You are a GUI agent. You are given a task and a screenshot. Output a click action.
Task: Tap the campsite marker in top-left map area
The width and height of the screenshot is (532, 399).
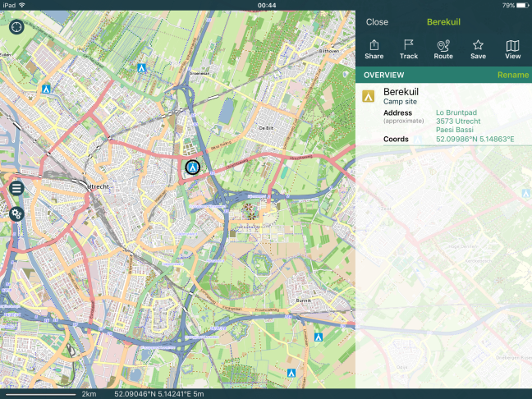[47, 88]
